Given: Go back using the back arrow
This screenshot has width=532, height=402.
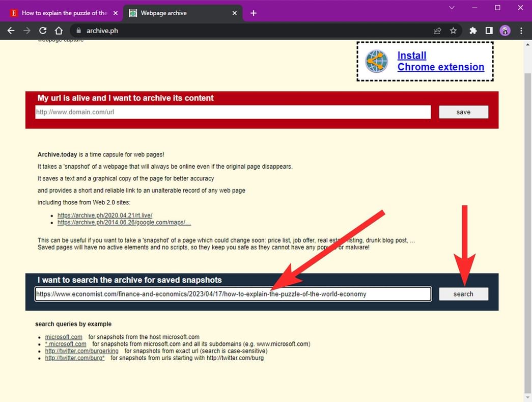Looking at the screenshot, I should [x=11, y=31].
